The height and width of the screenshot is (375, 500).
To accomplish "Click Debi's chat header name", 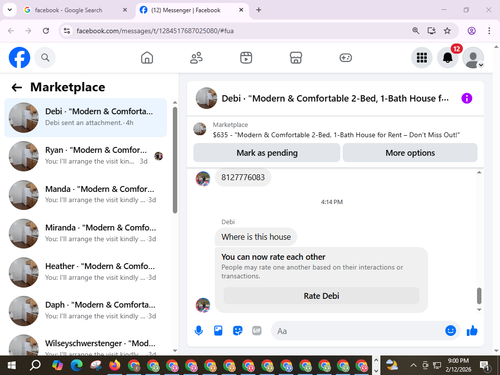I will pyautogui.click(x=335, y=99).
